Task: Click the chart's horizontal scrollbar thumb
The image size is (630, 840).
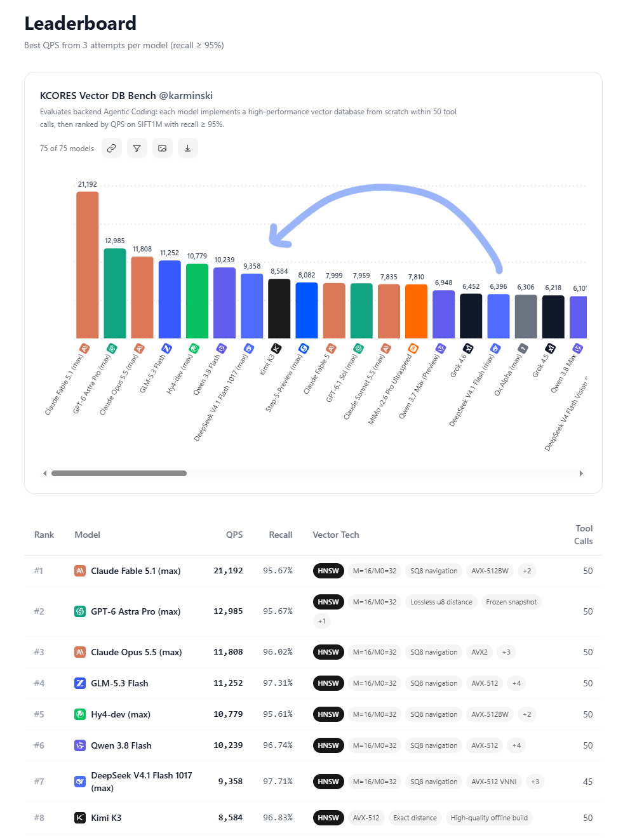Action: pos(119,473)
